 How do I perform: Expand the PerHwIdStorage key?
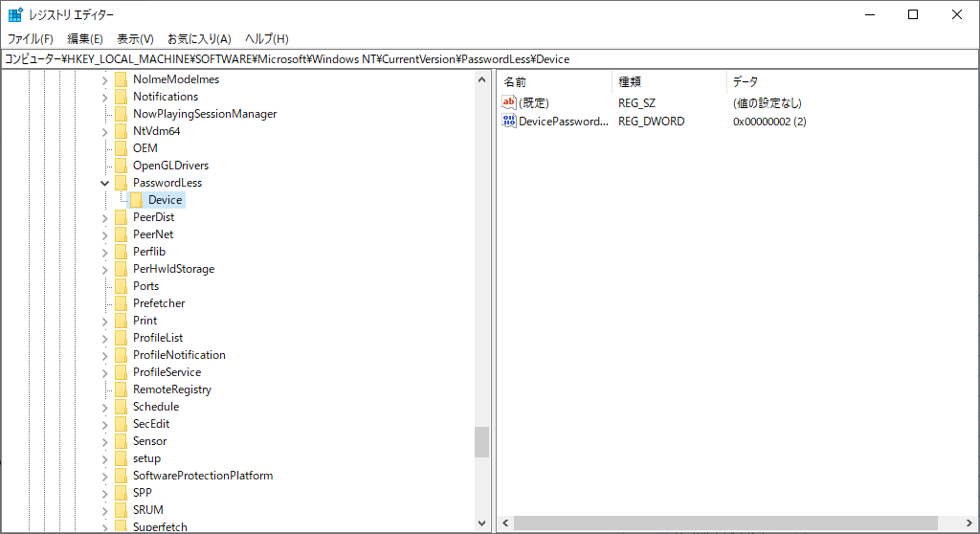point(105,270)
